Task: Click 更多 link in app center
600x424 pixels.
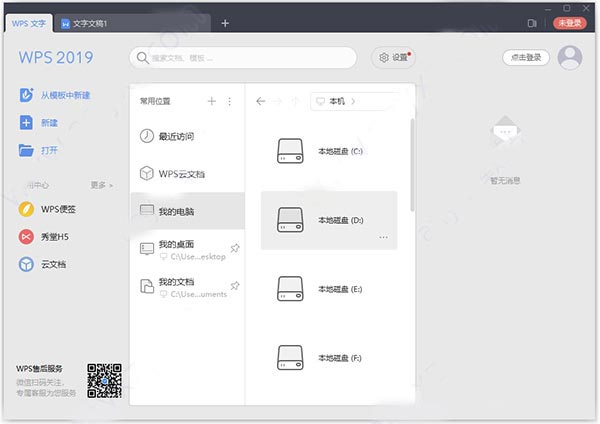Action: (x=101, y=185)
